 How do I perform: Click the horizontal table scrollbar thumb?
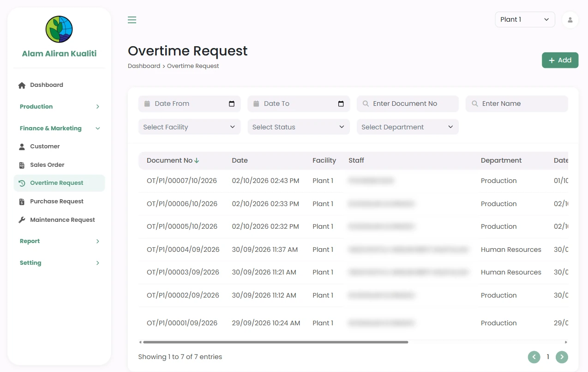click(276, 342)
